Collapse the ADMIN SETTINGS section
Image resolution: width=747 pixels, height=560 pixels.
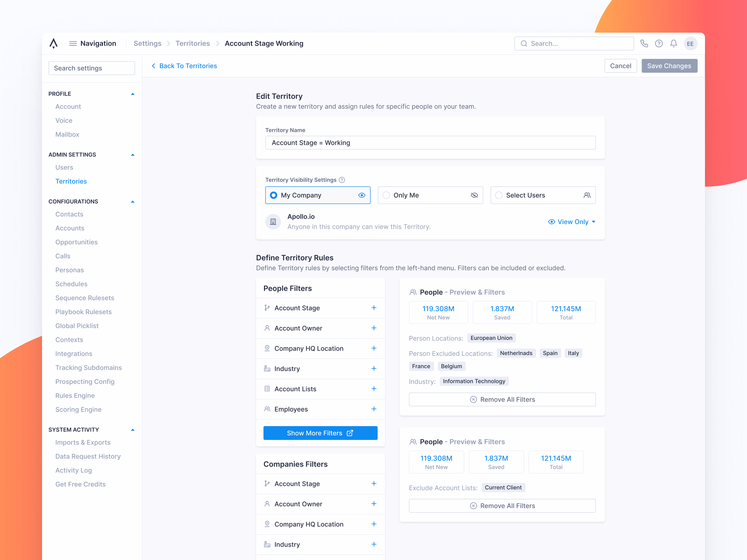pyautogui.click(x=132, y=155)
